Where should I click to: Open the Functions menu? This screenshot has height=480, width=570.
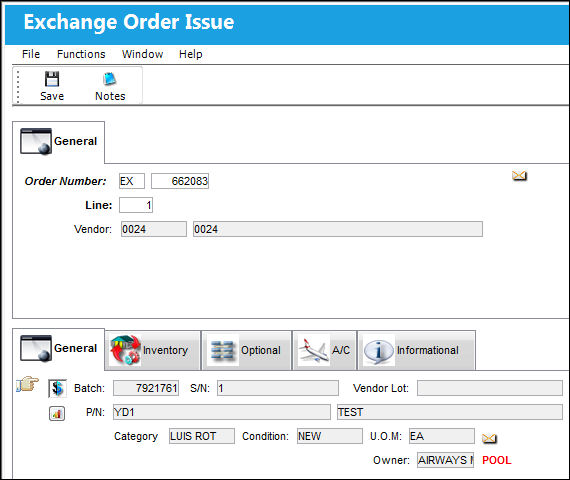pos(81,54)
